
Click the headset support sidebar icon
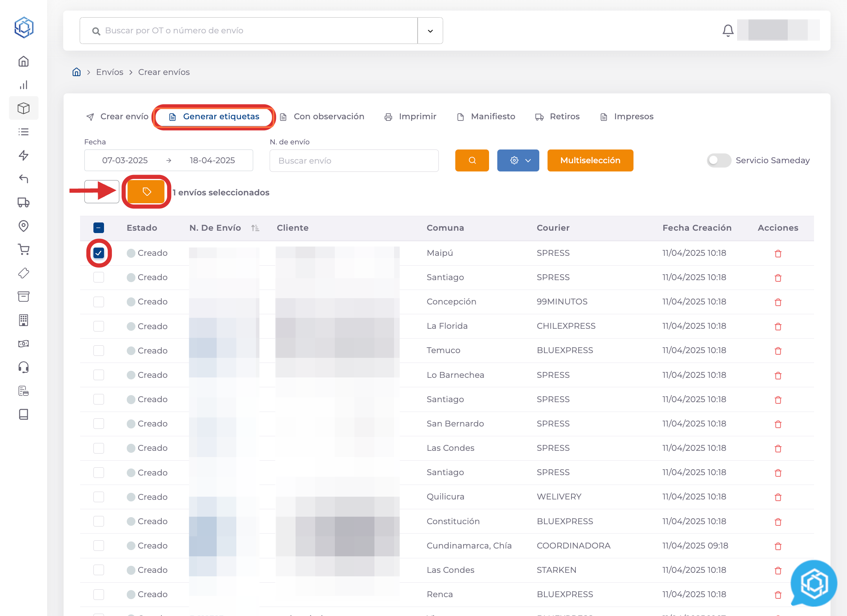pos(24,367)
